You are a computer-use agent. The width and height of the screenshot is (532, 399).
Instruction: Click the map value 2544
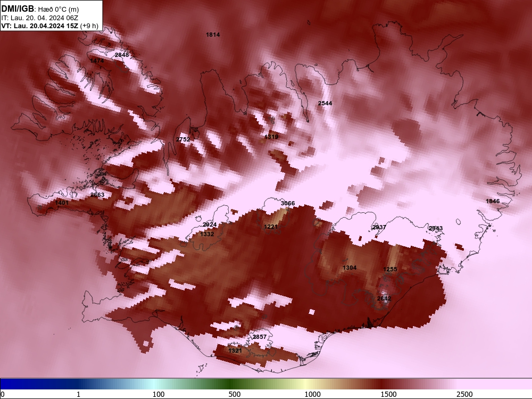325,103
